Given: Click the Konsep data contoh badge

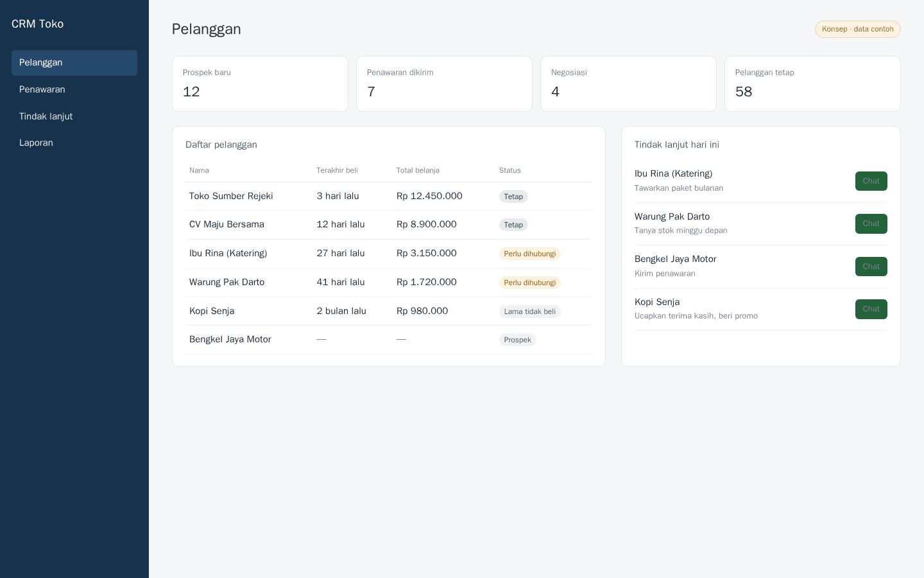Looking at the screenshot, I should click(858, 29).
